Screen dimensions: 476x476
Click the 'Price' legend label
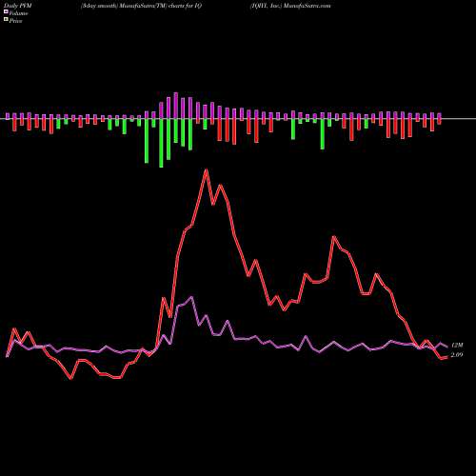tap(15, 21)
